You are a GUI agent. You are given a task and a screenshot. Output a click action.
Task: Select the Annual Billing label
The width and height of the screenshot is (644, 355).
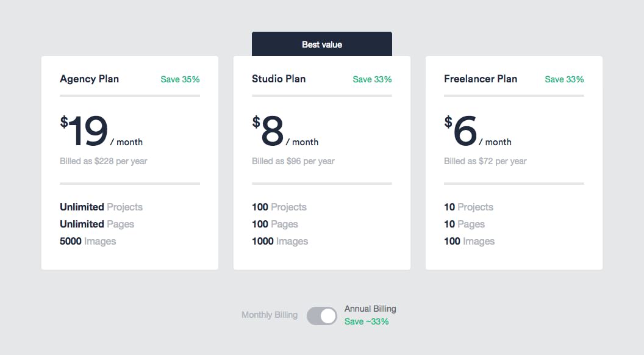click(370, 309)
